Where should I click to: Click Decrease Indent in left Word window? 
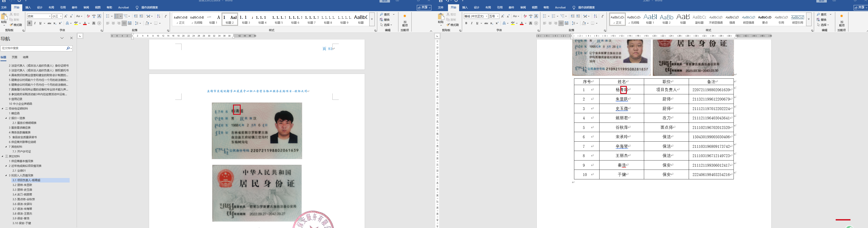pyautogui.click(x=135, y=16)
